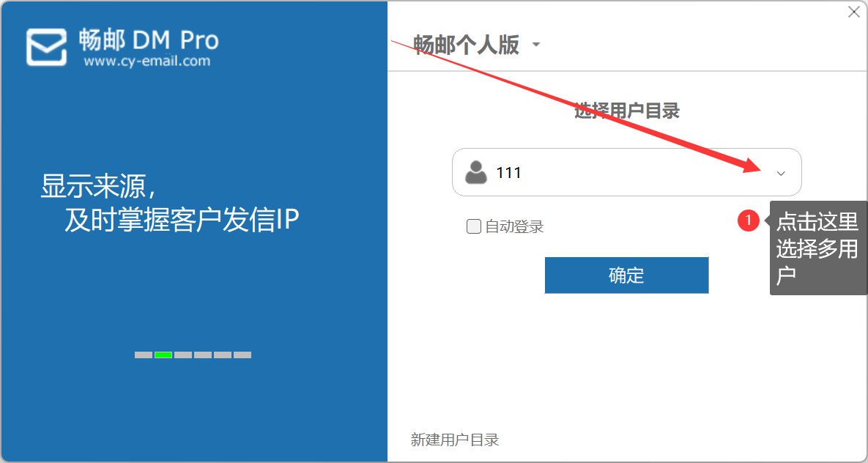
Task: Open the 新建用户目录 link
Action: (455, 440)
